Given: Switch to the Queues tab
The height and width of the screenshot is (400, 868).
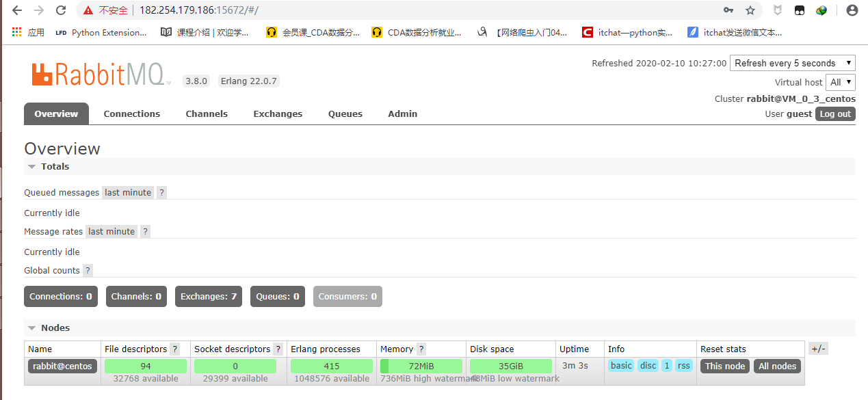Looking at the screenshot, I should 345,114.
